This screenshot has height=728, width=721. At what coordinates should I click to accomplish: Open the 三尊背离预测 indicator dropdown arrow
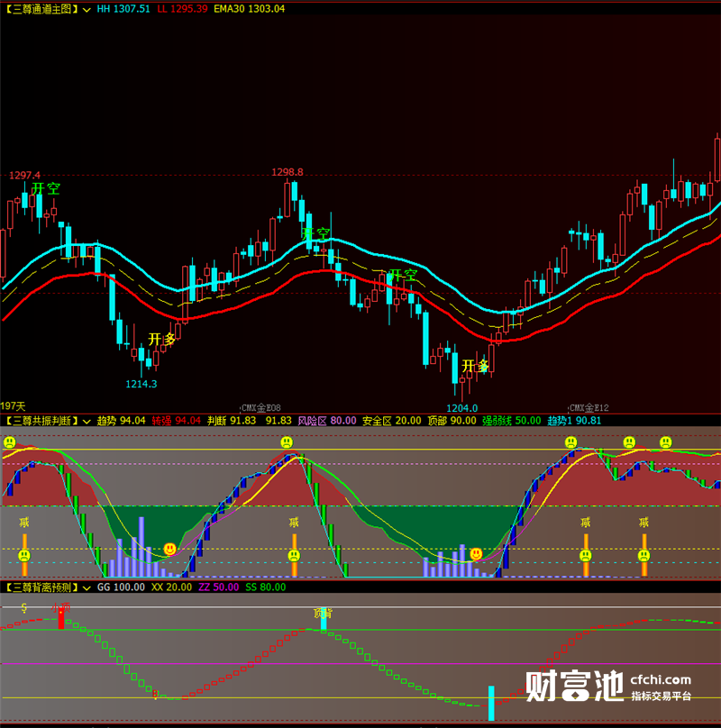tap(87, 587)
